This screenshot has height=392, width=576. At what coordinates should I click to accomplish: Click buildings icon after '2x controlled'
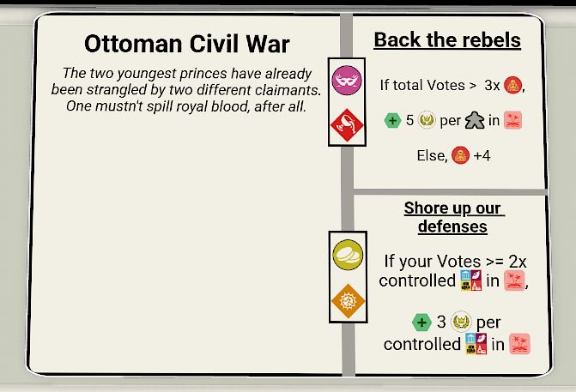pyautogui.click(x=472, y=280)
